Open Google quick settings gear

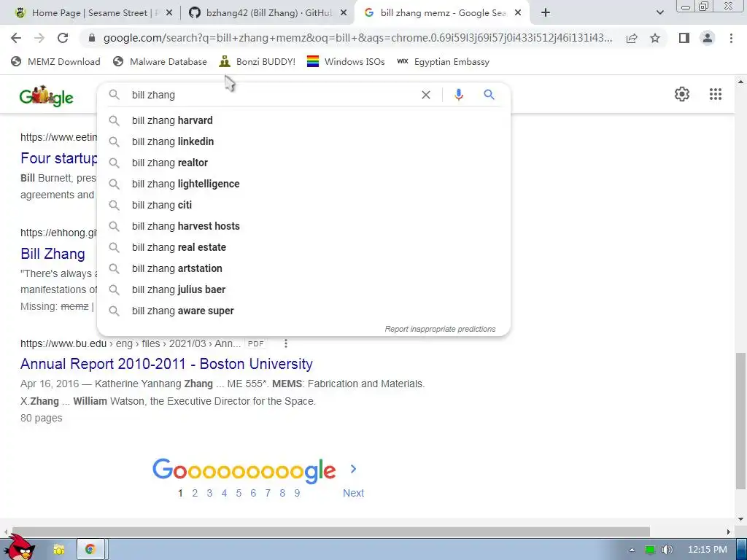[x=682, y=94]
